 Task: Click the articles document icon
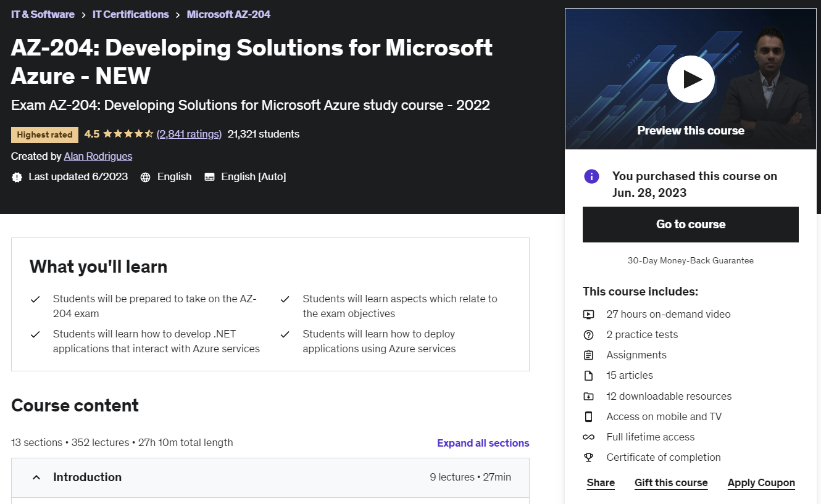point(588,376)
